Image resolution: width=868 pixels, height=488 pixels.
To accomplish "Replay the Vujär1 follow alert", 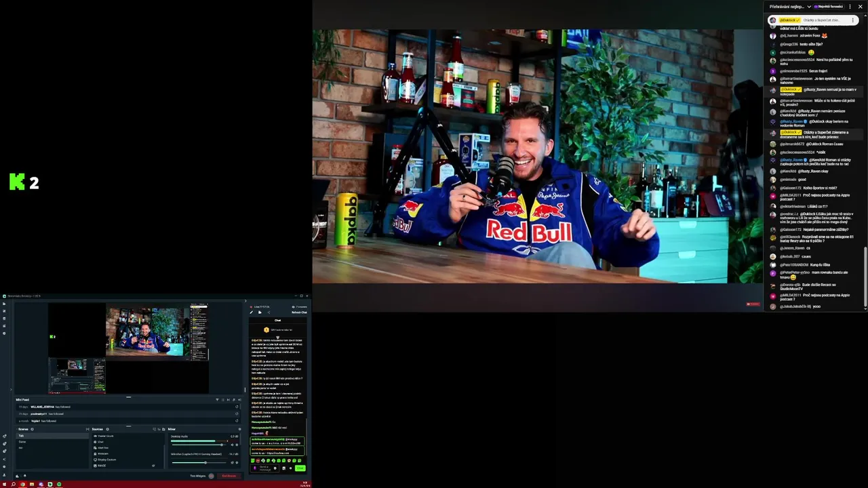I will [x=237, y=421].
